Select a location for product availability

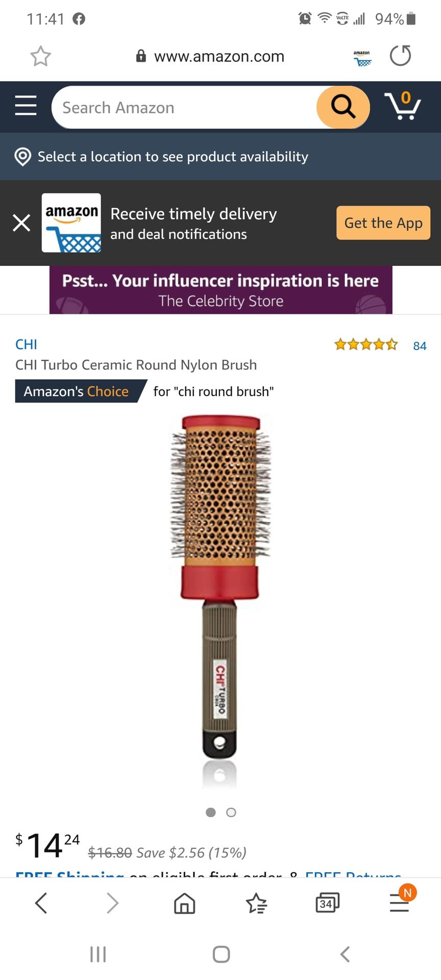tap(173, 157)
